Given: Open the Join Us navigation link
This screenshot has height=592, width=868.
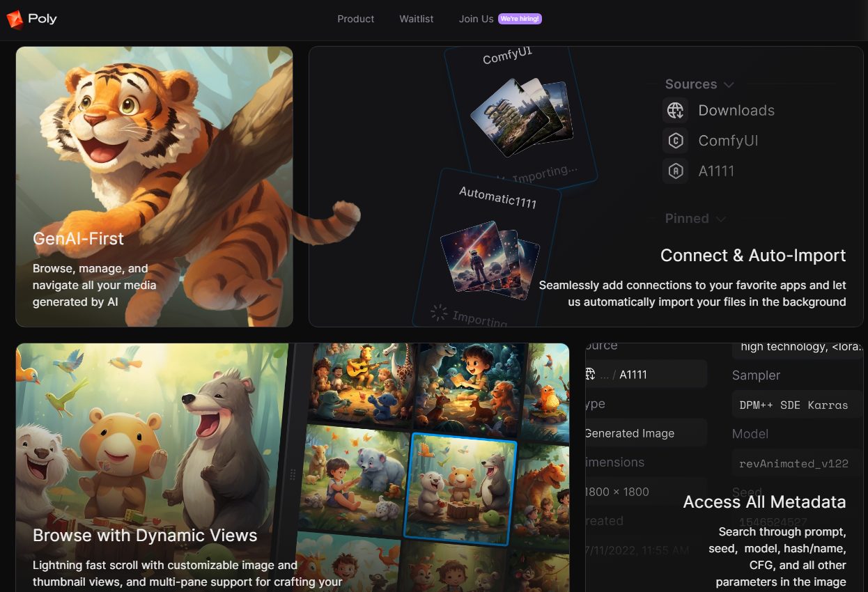Looking at the screenshot, I should [x=476, y=19].
